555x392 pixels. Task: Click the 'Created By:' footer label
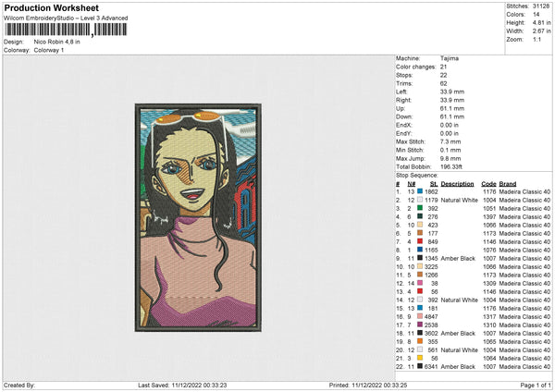tap(19, 385)
